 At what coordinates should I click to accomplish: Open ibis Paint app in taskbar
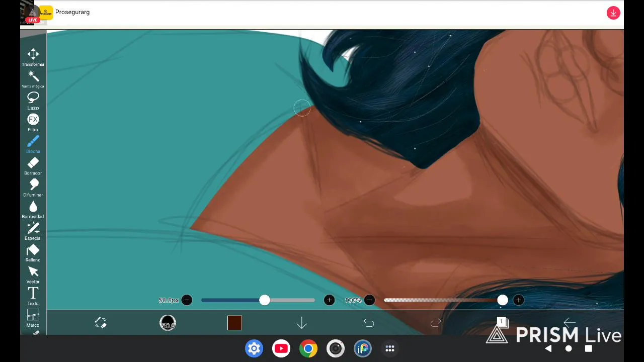coord(363,348)
